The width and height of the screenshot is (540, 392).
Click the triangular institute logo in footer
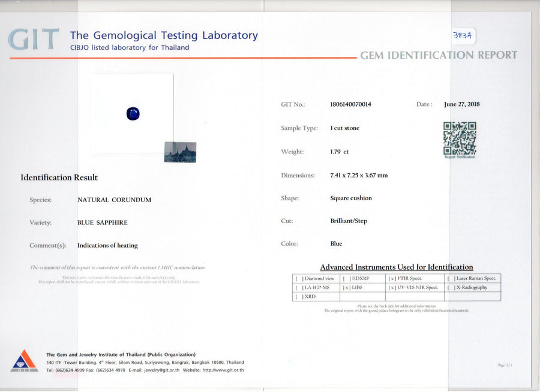[x=24, y=361]
